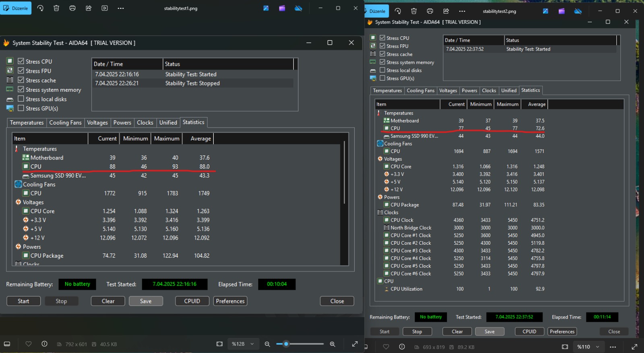This screenshot has width=644, height=353.
Task: Favorite stabilitytest2.png with the heart icon
Action: [386, 347]
